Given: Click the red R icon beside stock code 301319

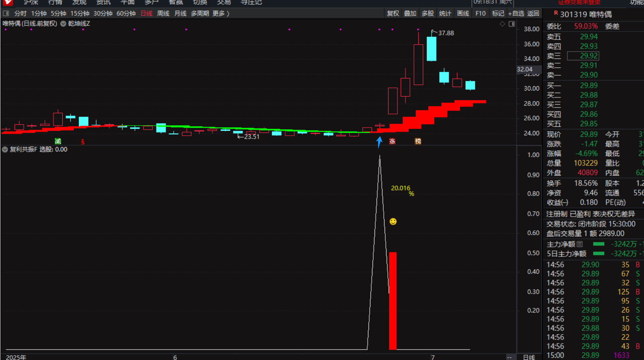Looking at the screenshot, I should pyautogui.click(x=556, y=13).
